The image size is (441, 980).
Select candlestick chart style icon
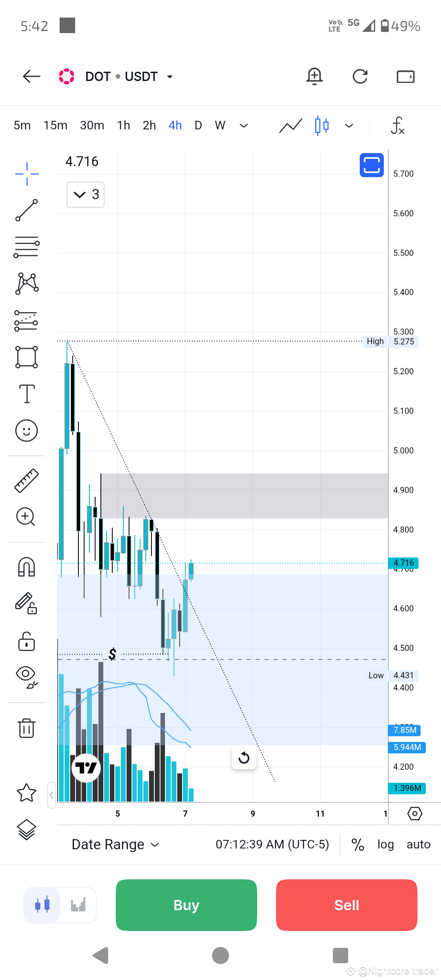coord(322,126)
